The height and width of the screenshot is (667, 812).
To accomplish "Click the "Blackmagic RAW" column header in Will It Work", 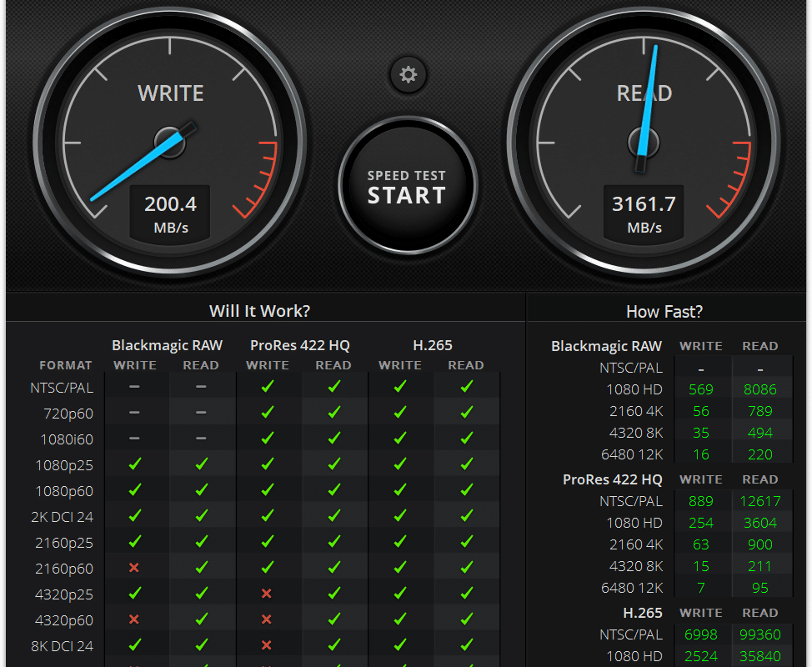I will point(168,345).
